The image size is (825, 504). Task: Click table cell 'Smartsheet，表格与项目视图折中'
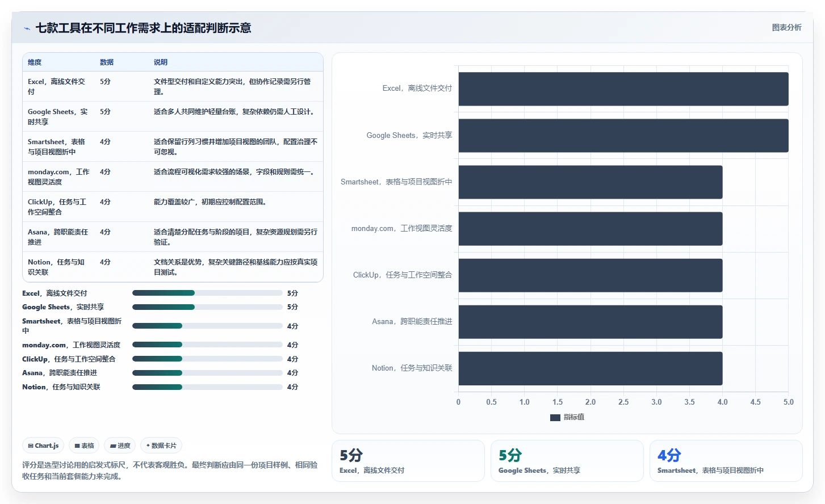58,146
